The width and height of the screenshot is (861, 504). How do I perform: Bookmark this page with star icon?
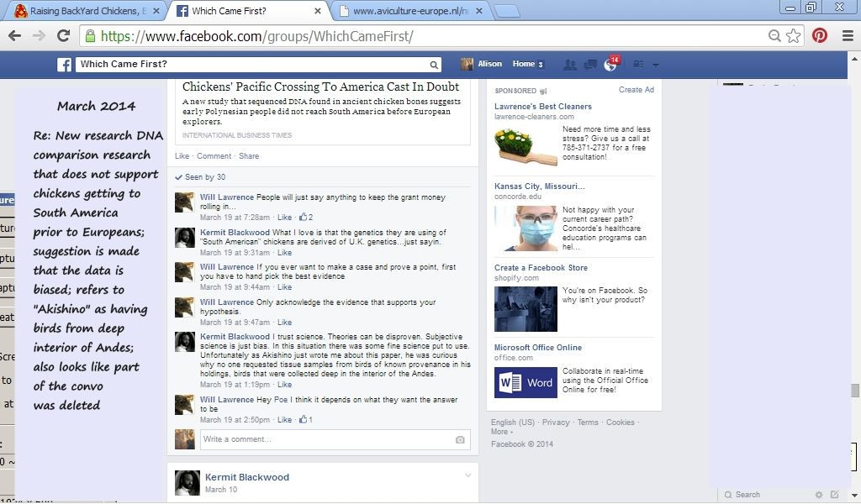[x=793, y=36]
